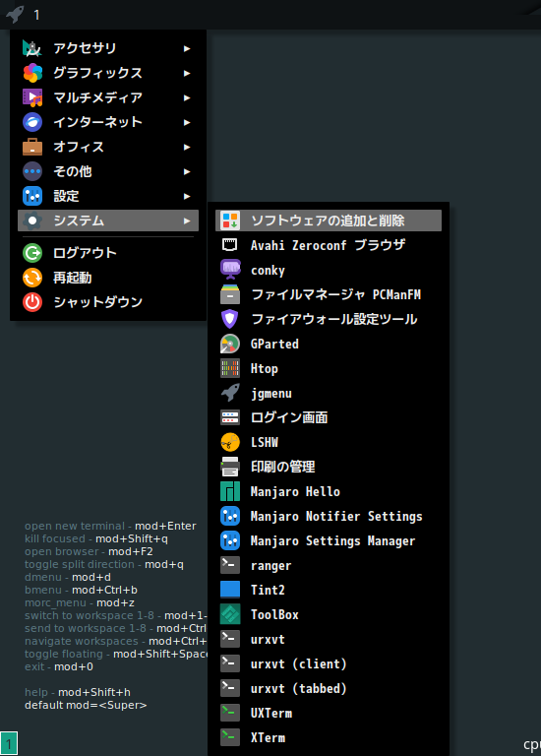Choose 再起動 from the menu

(x=108, y=278)
